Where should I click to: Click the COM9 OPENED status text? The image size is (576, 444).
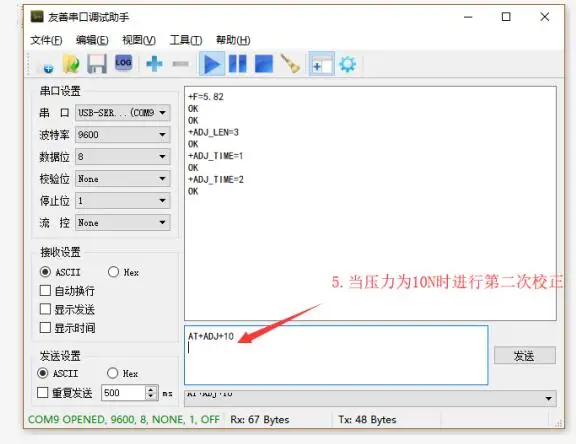[124, 419]
